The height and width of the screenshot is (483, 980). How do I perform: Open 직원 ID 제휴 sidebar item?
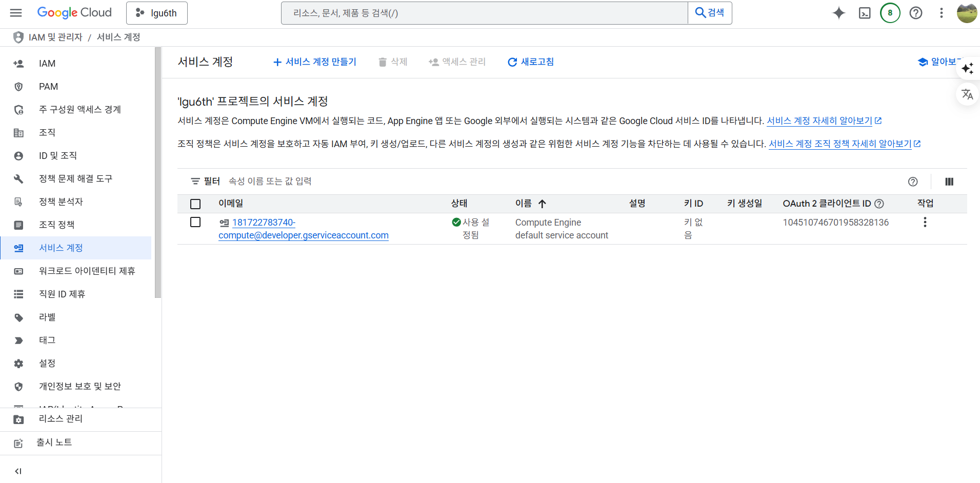[76, 294]
